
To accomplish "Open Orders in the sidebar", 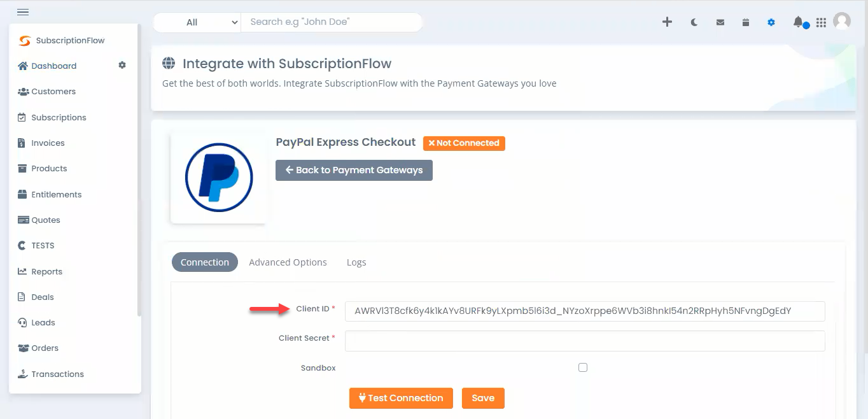I will click(x=45, y=348).
